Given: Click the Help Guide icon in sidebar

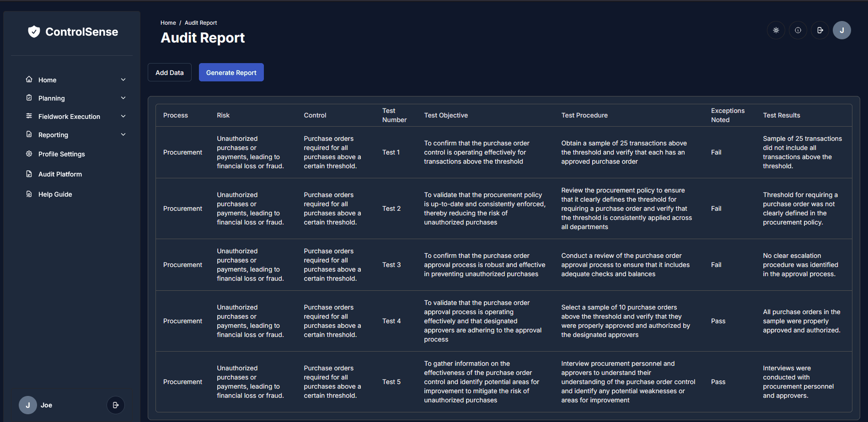Looking at the screenshot, I should pyautogui.click(x=29, y=194).
